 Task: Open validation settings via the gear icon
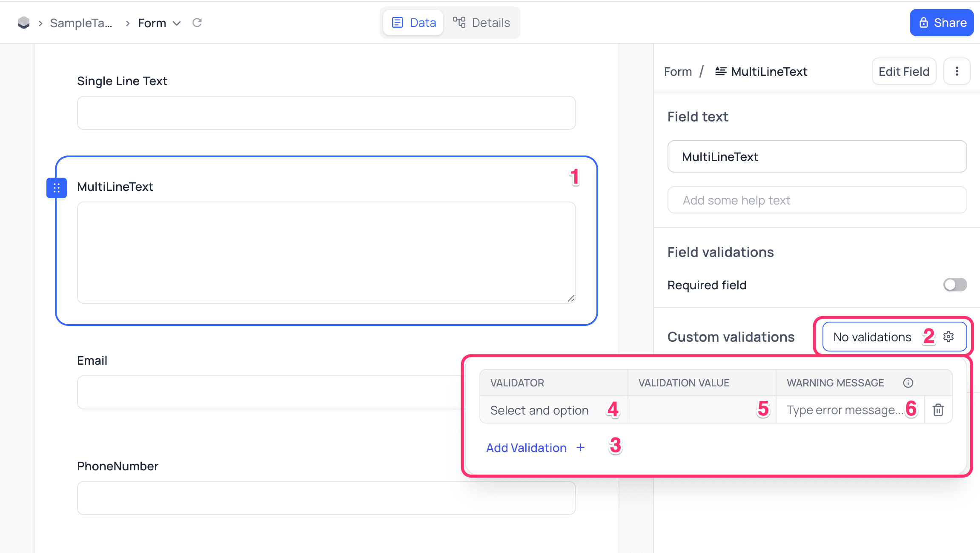948,337
